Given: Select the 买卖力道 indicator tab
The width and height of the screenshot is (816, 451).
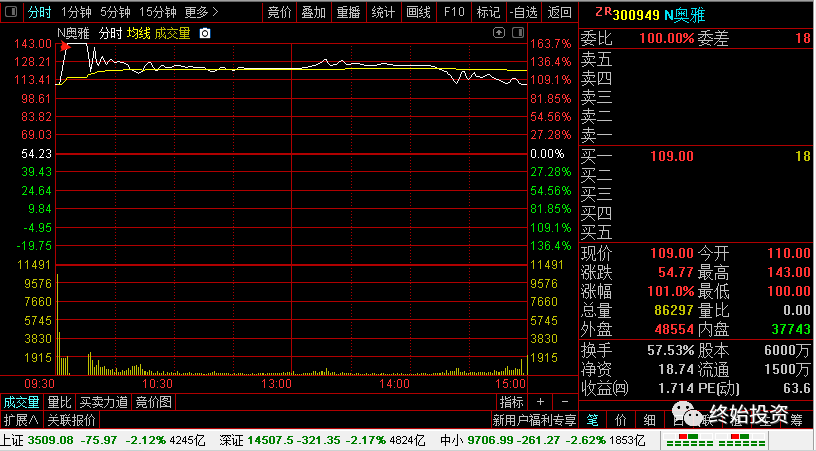Looking at the screenshot, I should 104,402.
